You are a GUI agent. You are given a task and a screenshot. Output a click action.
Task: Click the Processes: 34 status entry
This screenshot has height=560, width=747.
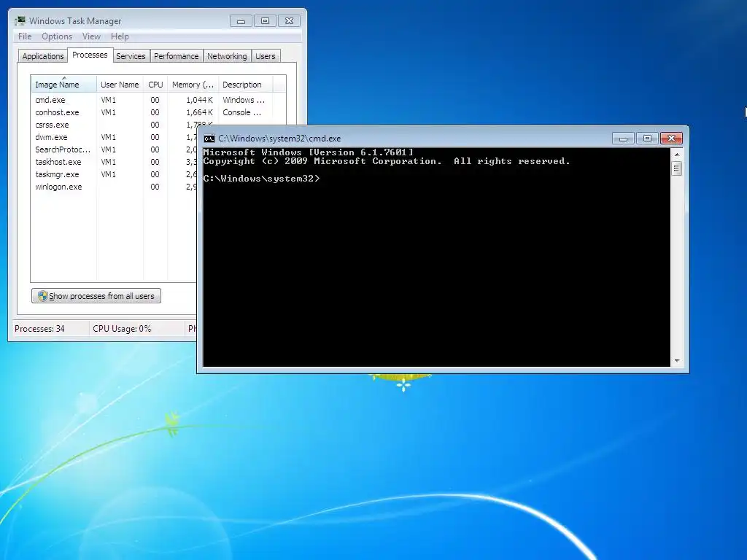click(x=39, y=329)
